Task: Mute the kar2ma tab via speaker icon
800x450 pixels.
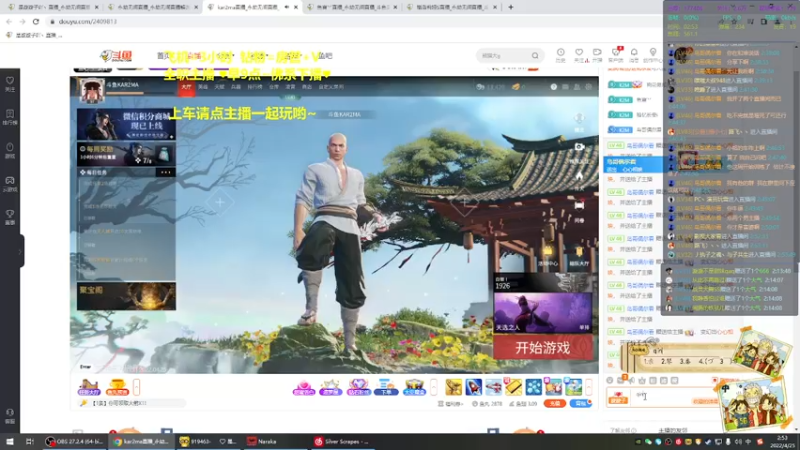Action: click(286, 7)
